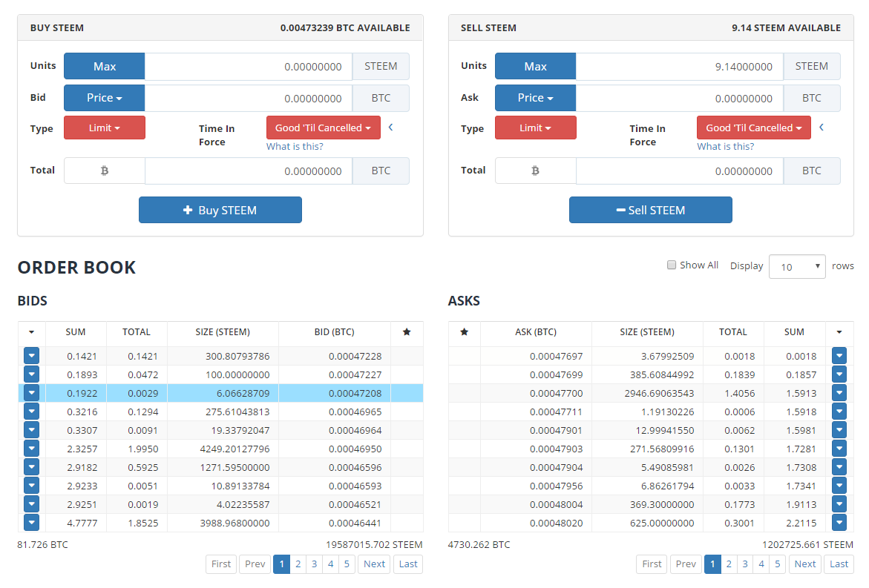Click the blue arrow icon in bid row 0.00046964
869x588 pixels.
click(x=32, y=430)
